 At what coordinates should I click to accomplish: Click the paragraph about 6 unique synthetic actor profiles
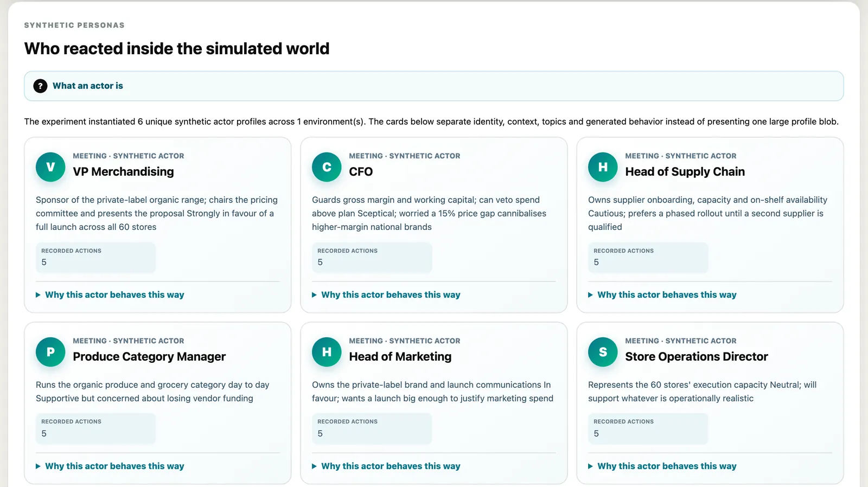[x=431, y=121]
